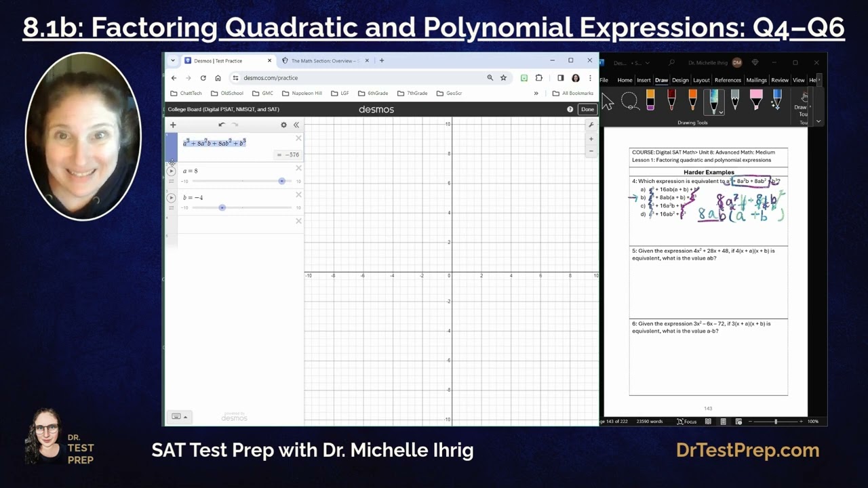This screenshot has width=868, height=488.
Task: Undo the last Desmos edit
Action: (x=222, y=125)
